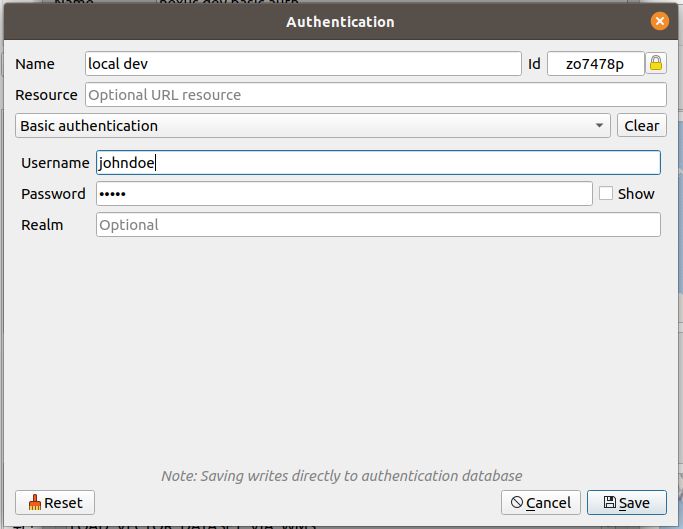The image size is (683, 529).
Task: Click the Id field showing zo7478p
Action: pyautogui.click(x=595, y=64)
